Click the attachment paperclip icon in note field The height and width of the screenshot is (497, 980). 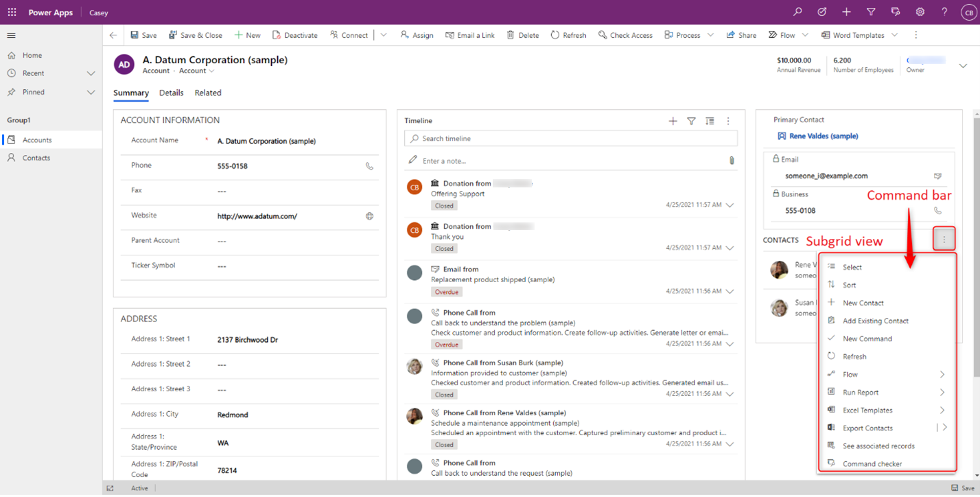click(732, 161)
